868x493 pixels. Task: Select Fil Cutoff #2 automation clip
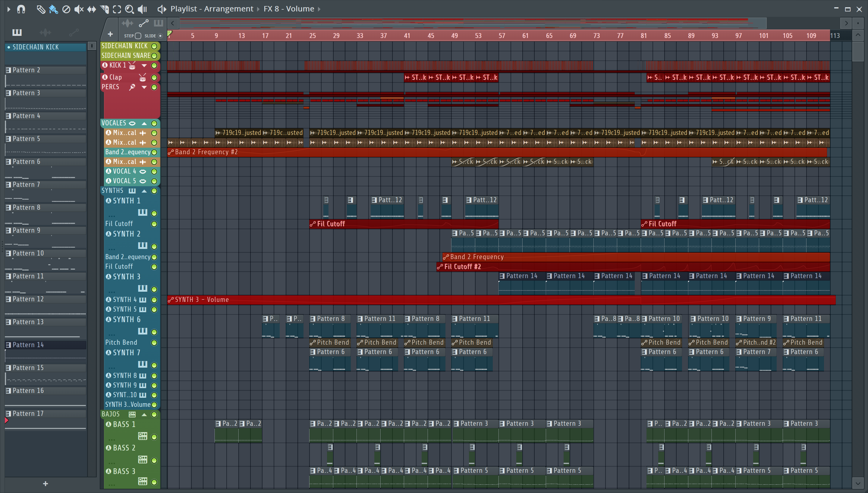[x=633, y=266]
